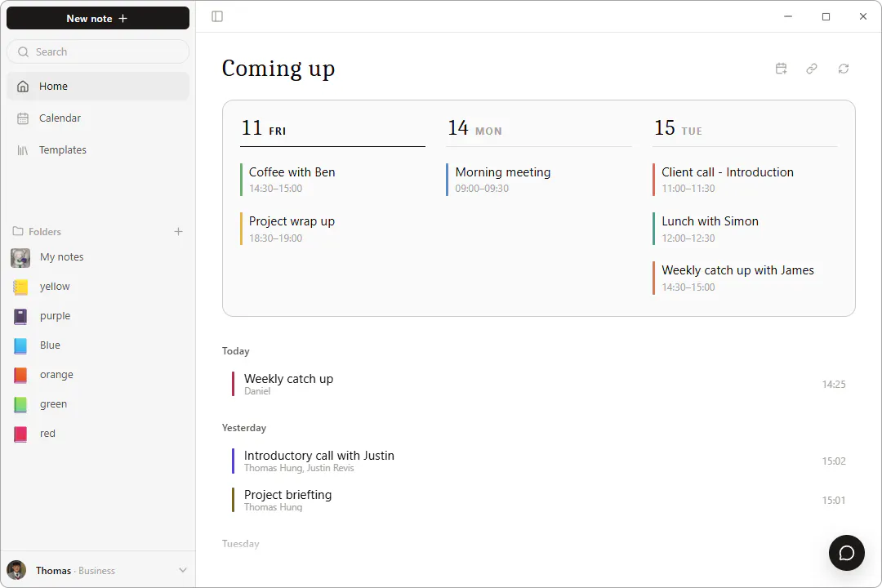Open the Coffee with Ben event
Screen dimensions: 882x588
332,180
